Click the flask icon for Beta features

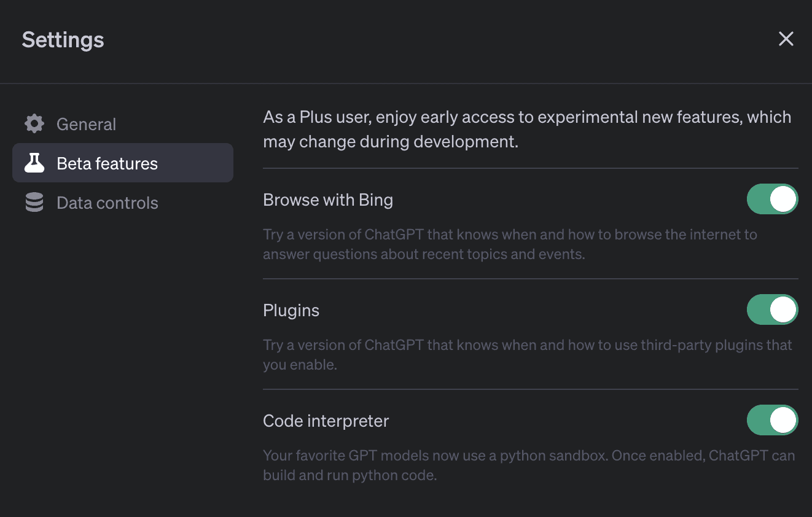click(34, 163)
